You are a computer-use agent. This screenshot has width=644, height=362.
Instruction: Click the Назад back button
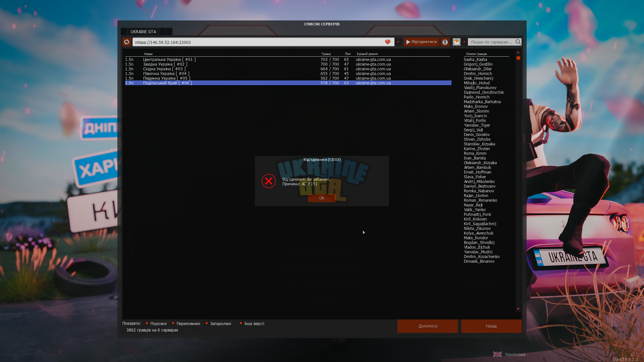click(x=491, y=326)
